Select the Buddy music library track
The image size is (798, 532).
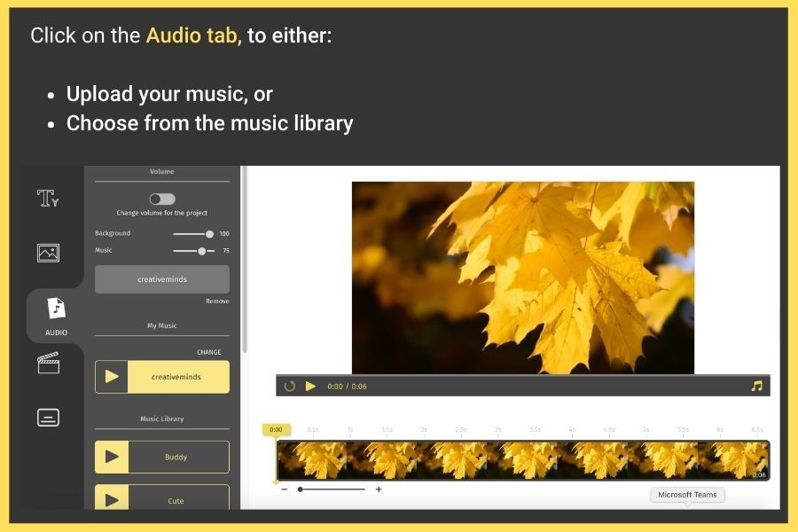click(176, 457)
